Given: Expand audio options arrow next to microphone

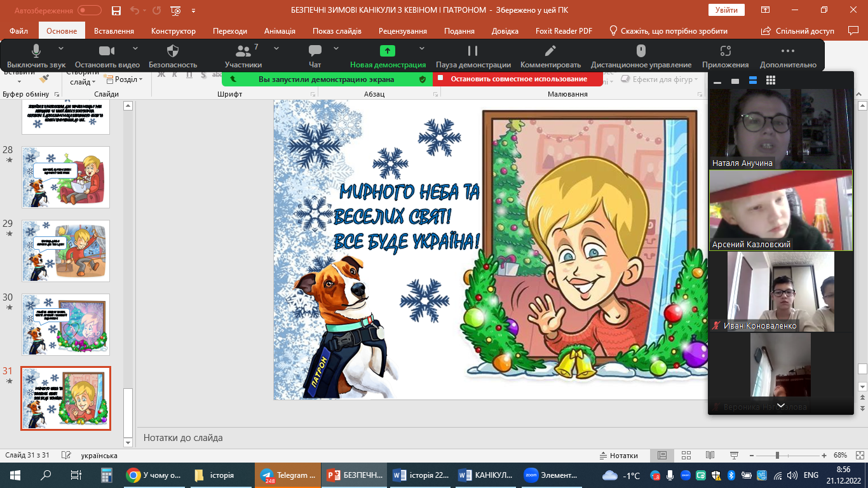Looking at the screenshot, I should [61, 48].
